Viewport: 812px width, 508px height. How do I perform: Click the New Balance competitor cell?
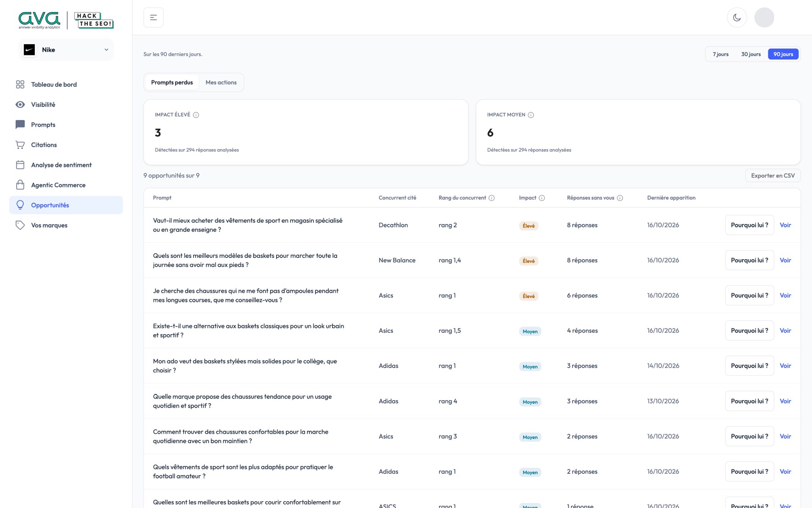point(397,260)
